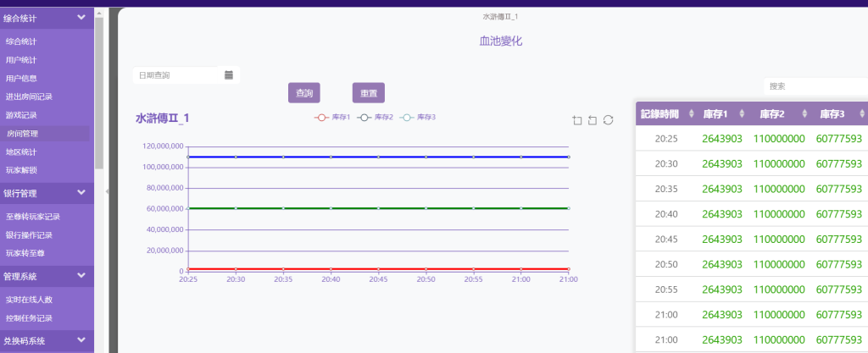Open 实时在线人数 in the sidebar
This screenshot has width=868, height=353.
point(29,300)
